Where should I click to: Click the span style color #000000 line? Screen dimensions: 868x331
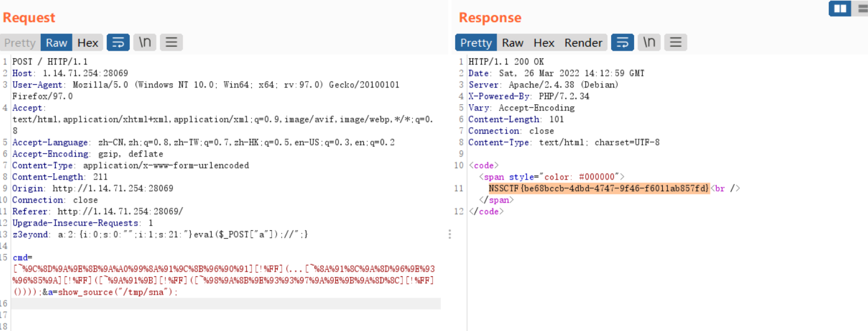[x=552, y=177]
